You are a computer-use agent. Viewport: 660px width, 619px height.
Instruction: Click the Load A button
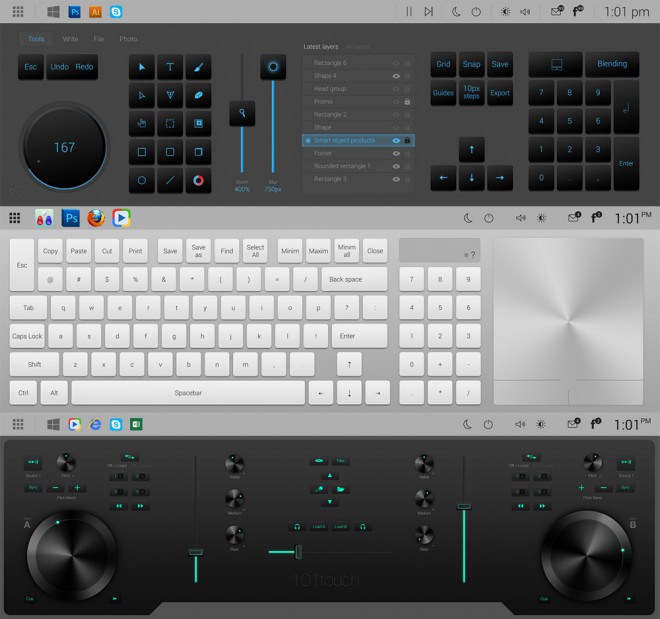pos(319,526)
